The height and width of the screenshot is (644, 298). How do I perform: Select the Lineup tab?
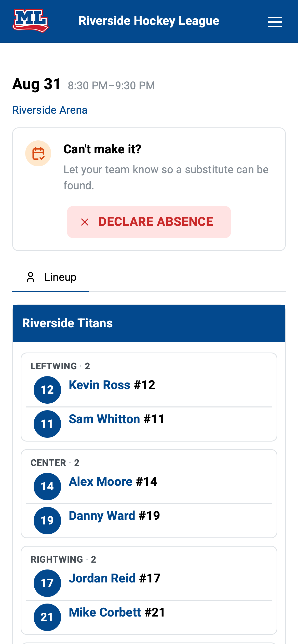(51, 277)
